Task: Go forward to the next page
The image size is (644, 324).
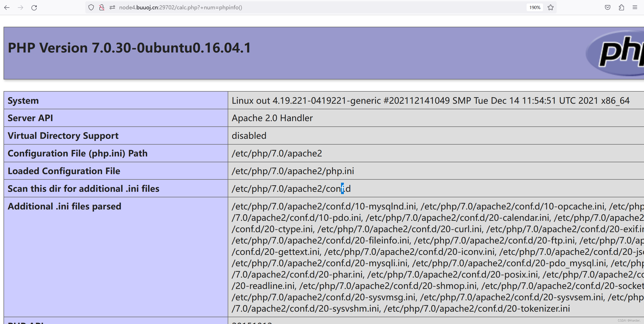Action: point(20,8)
